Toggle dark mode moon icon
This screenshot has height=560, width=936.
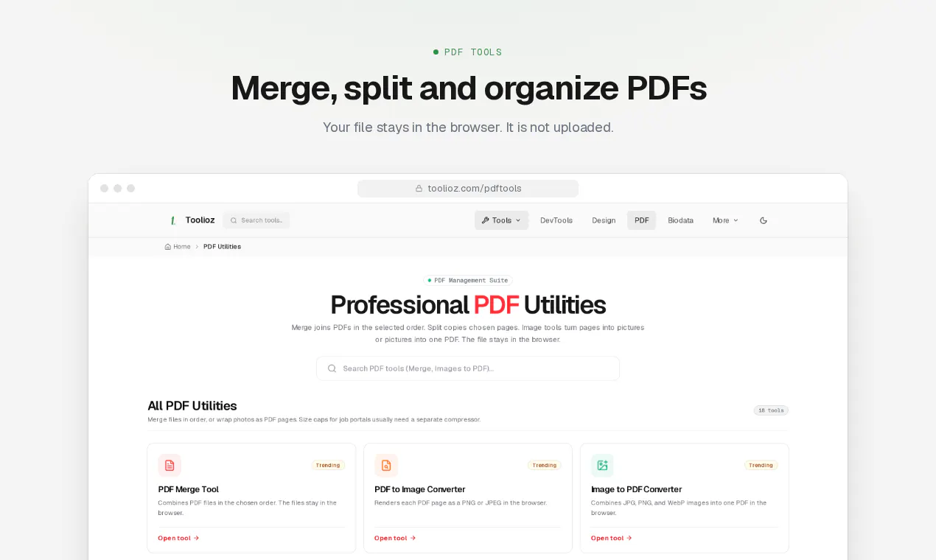[x=764, y=220]
